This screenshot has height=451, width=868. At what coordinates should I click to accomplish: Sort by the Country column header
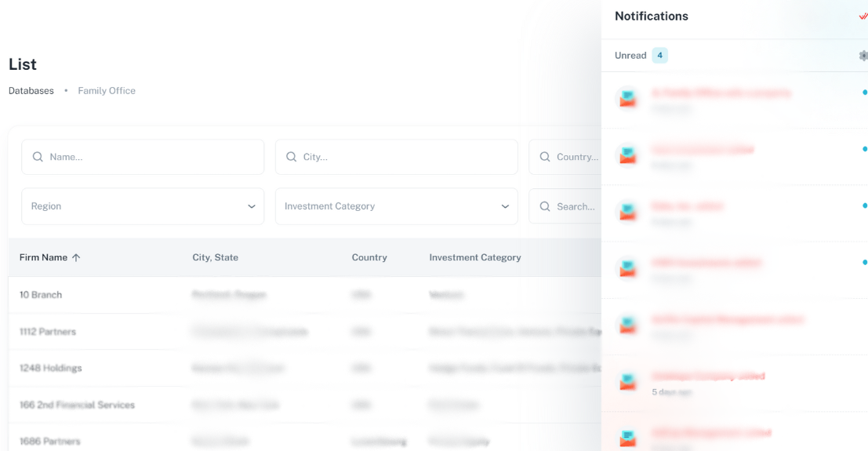pos(369,257)
